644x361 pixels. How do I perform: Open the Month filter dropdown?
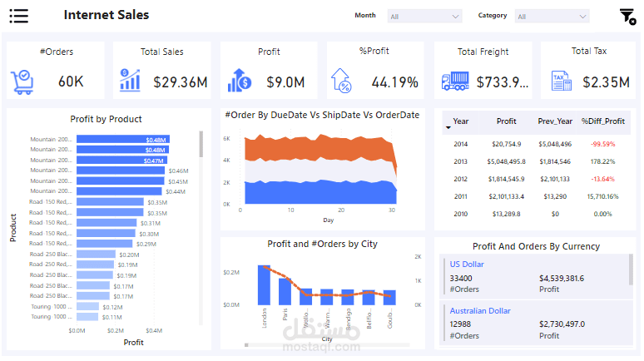tap(424, 17)
